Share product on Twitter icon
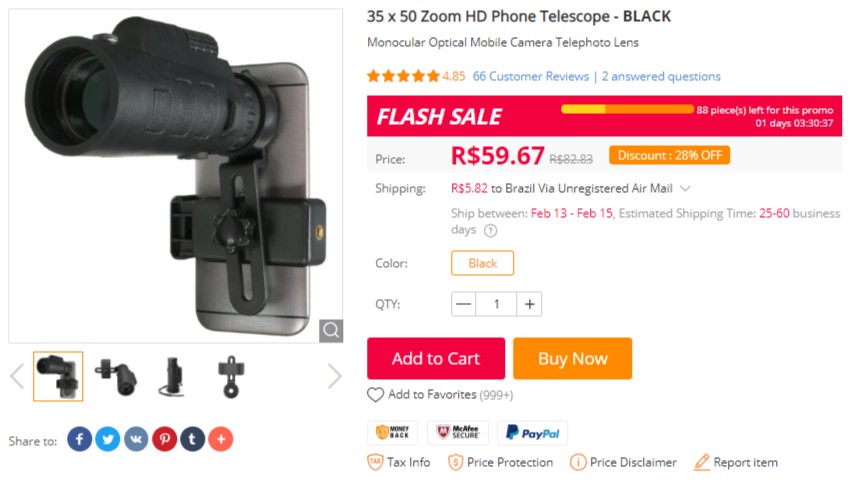The width and height of the screenshot is (853, 484). [108, 439]
